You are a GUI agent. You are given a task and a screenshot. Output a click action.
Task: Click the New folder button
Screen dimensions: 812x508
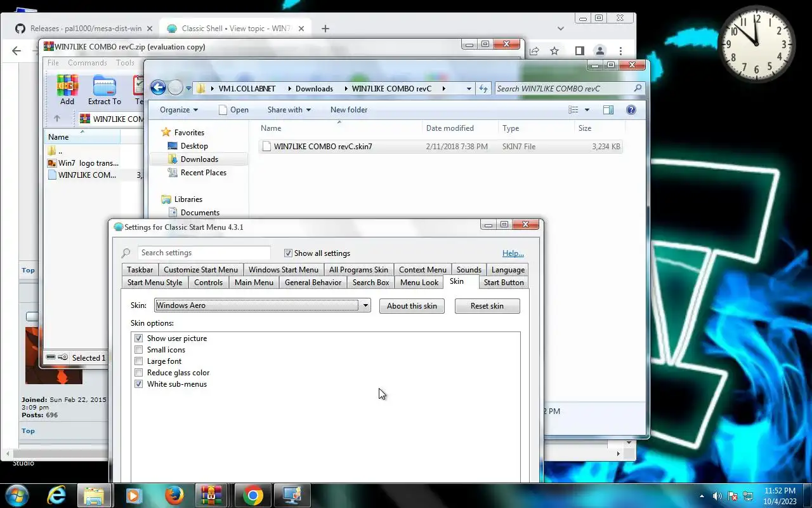point(349,110)
